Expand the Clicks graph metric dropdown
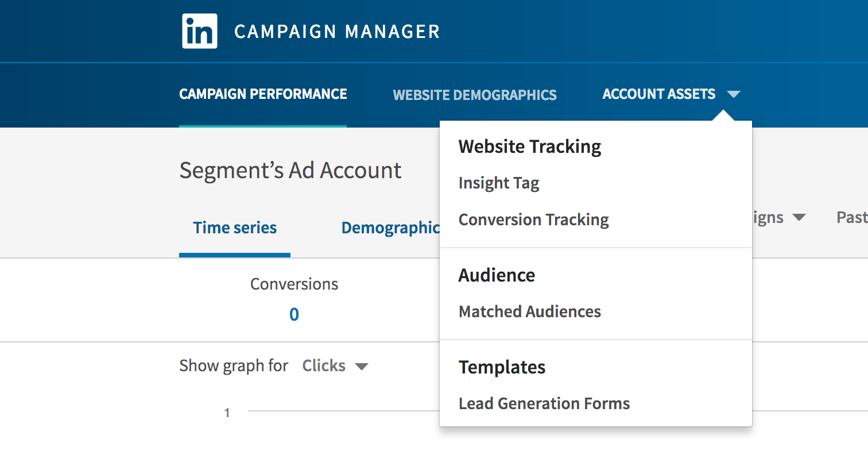 point(335,366)
